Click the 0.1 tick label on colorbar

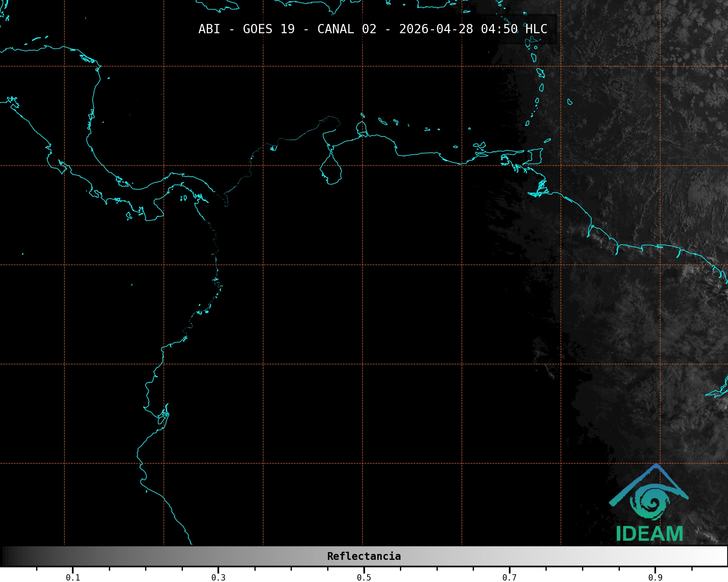tap(73, 578)
